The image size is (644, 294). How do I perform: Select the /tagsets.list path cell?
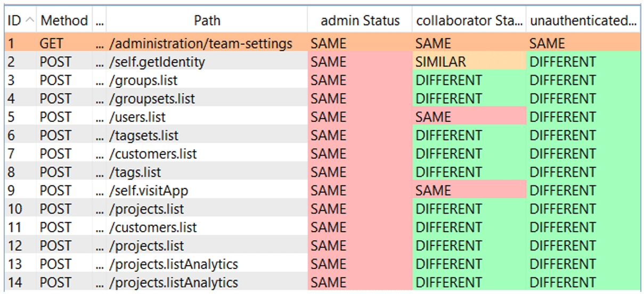(x=143, y=135)
